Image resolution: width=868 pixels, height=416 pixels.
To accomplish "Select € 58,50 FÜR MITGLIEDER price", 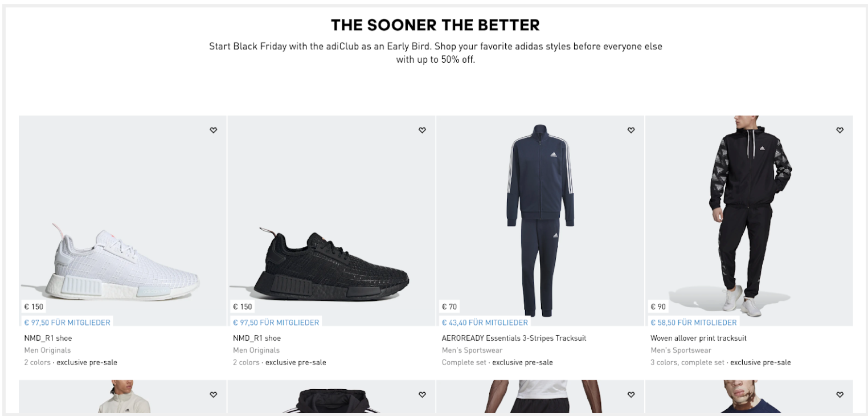I will [x=694, y=323].
